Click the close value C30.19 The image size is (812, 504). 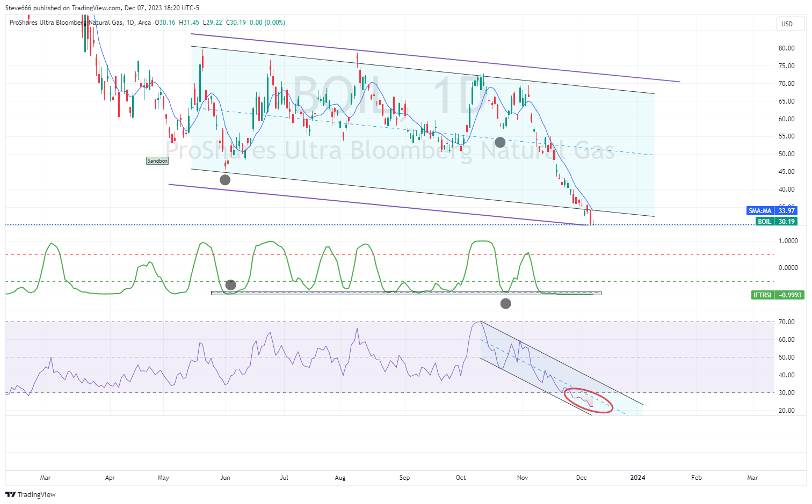(x=236, y=23)
